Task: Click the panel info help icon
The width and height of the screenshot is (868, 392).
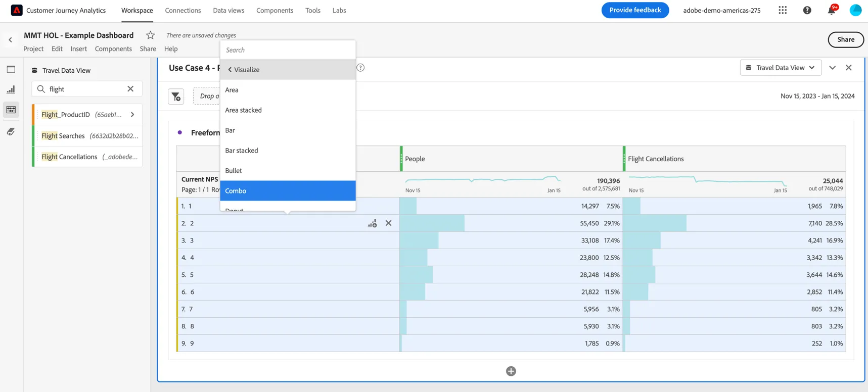Action: click(x=360, y=68)
